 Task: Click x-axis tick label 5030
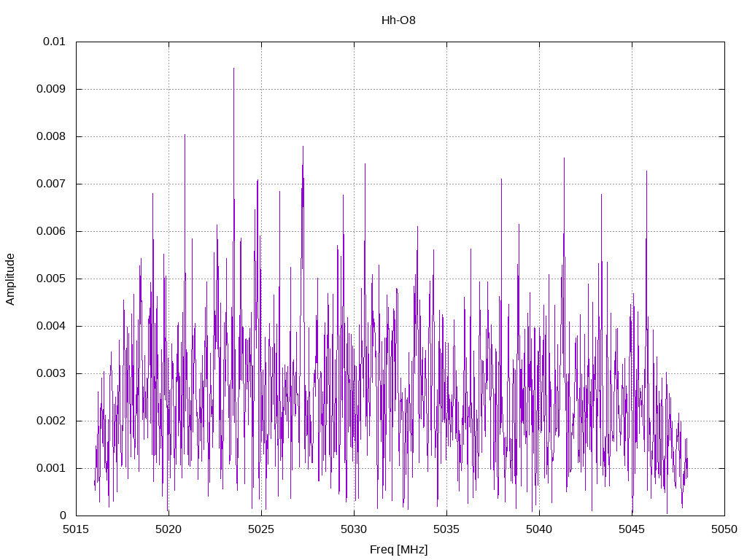(x=354, y=529)
